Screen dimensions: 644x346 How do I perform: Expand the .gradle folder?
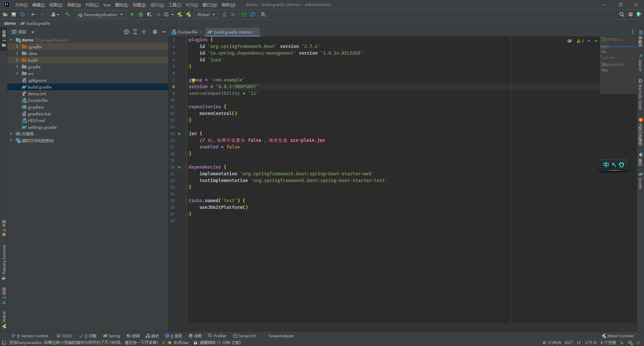click(17, 47)
